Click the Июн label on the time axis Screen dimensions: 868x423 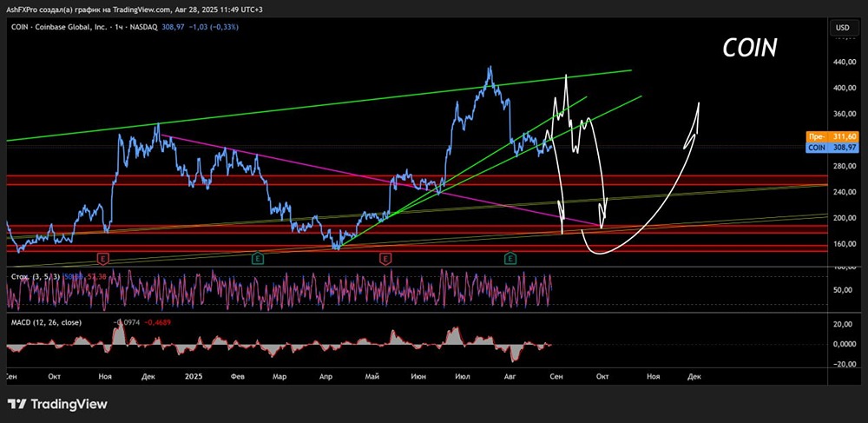click(x=419, y=376)
